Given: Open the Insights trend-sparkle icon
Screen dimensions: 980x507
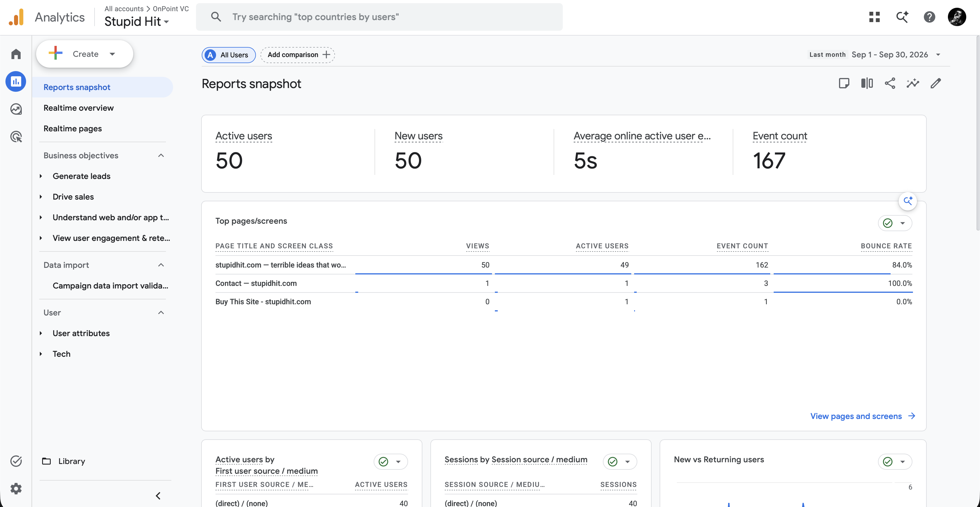Looking at the screenshot, I should [x=913, y=83].
